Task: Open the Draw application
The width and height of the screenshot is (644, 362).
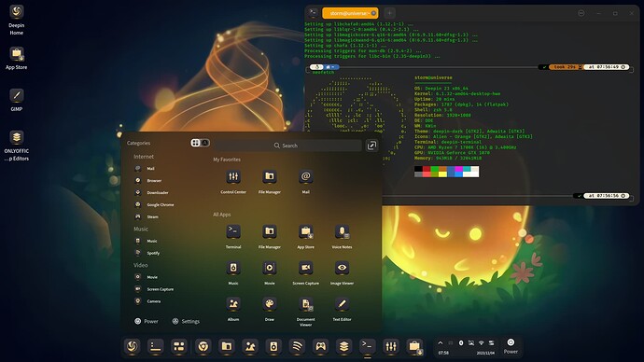Action: tap(270, 304)
